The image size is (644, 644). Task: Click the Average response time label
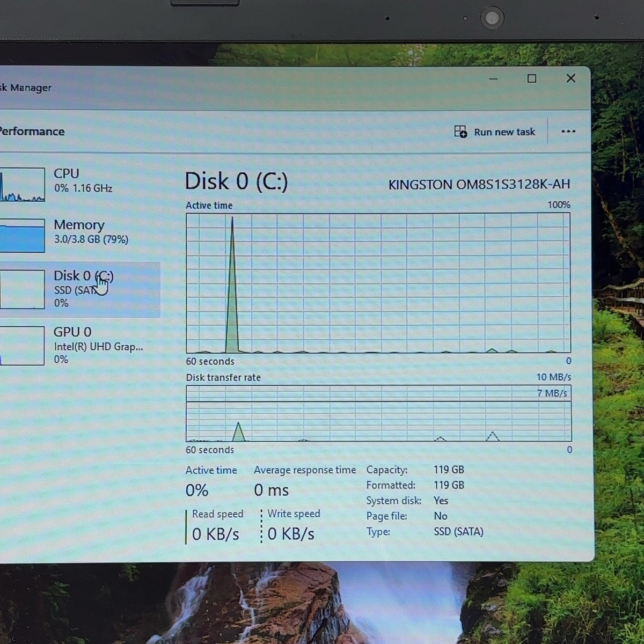coord(305,471)
